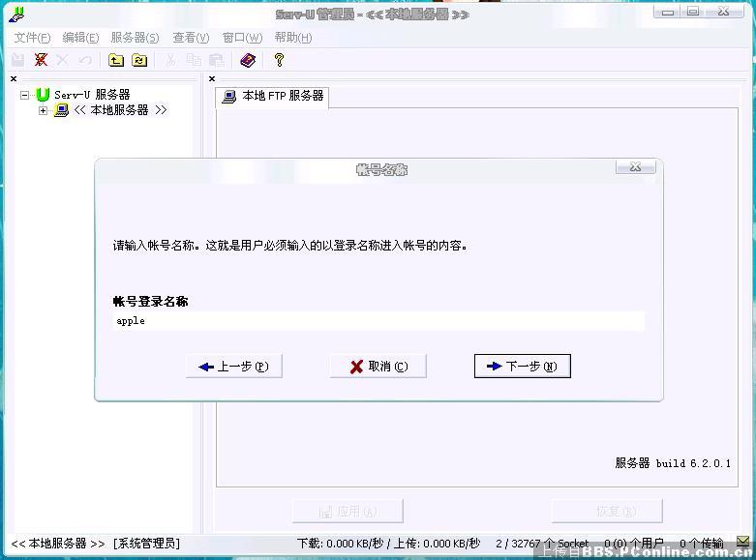Click the disconnect server toolbar icon

[x=41, y=60]
